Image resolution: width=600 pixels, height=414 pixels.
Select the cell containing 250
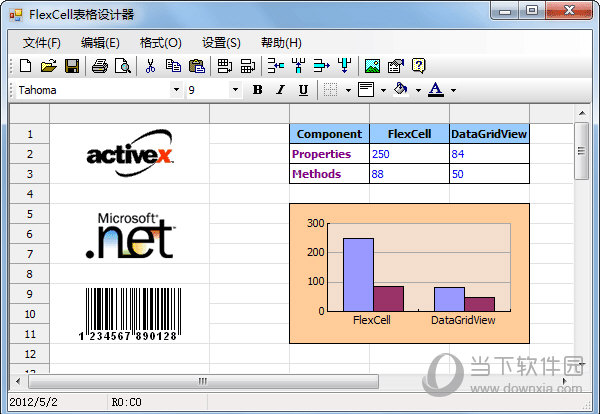pyautogui.click(x=409, y=154)
